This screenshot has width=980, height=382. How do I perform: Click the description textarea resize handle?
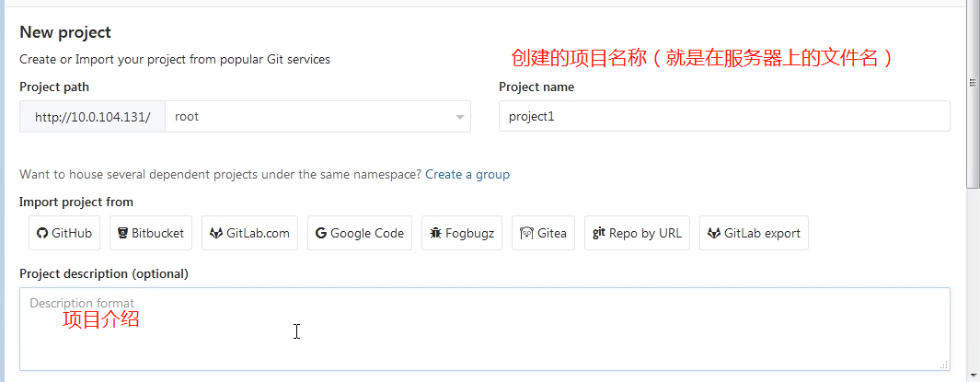[x=944, y=365]
